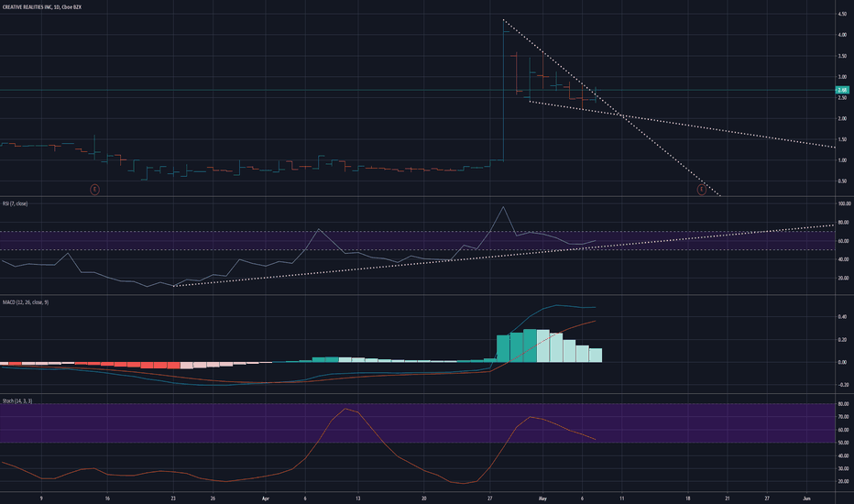Click the 2.68 current price tag
The width and height of the screenshot is (854, 504).
(842, 90)
